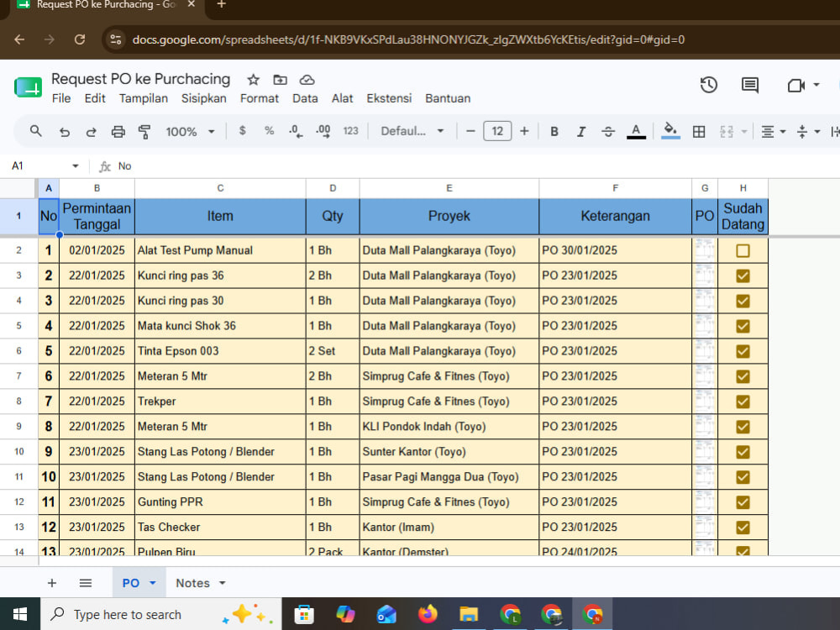Screen dimensions: 840x630
Task: Click the undo arrow icon
Action: tap(65, 132)
